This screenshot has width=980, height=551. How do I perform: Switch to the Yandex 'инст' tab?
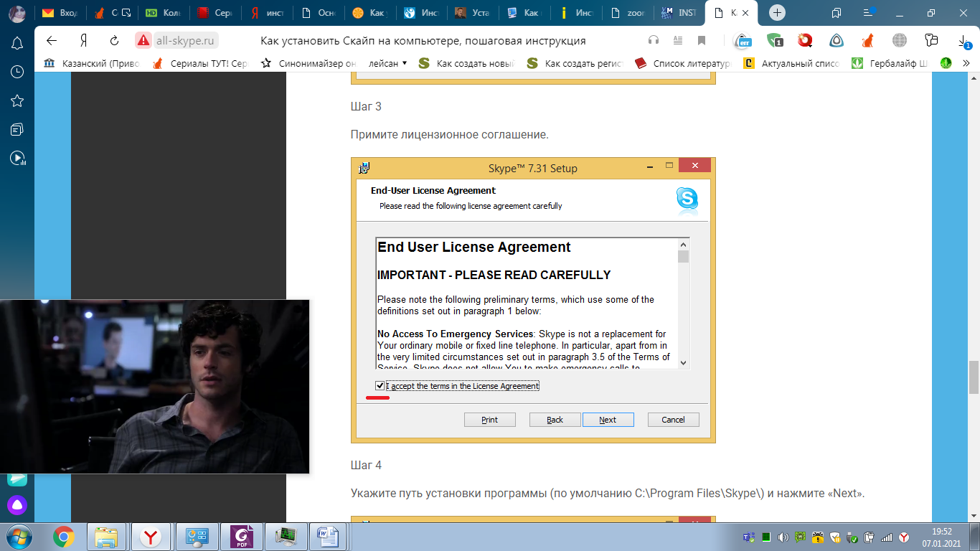(x=265, y=13)
